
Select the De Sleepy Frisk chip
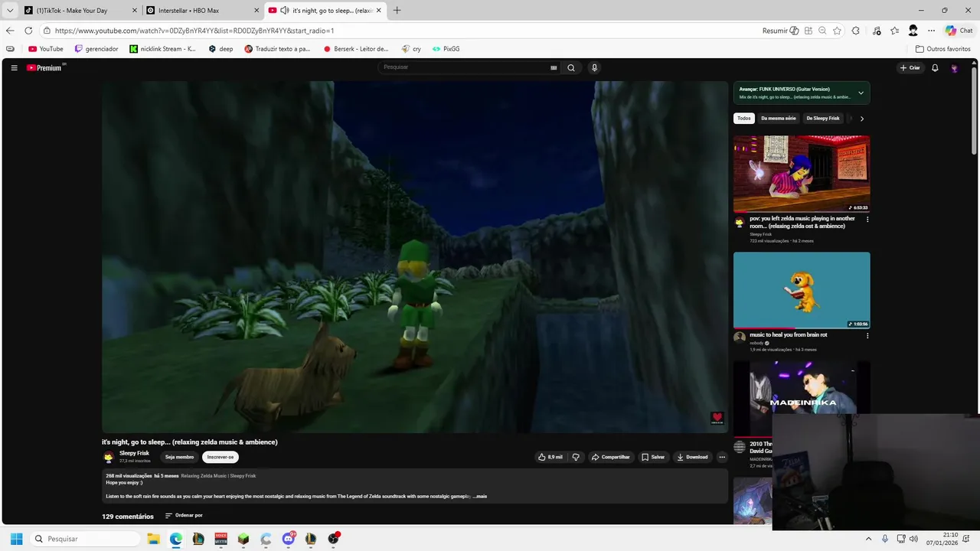coord(823,119)
